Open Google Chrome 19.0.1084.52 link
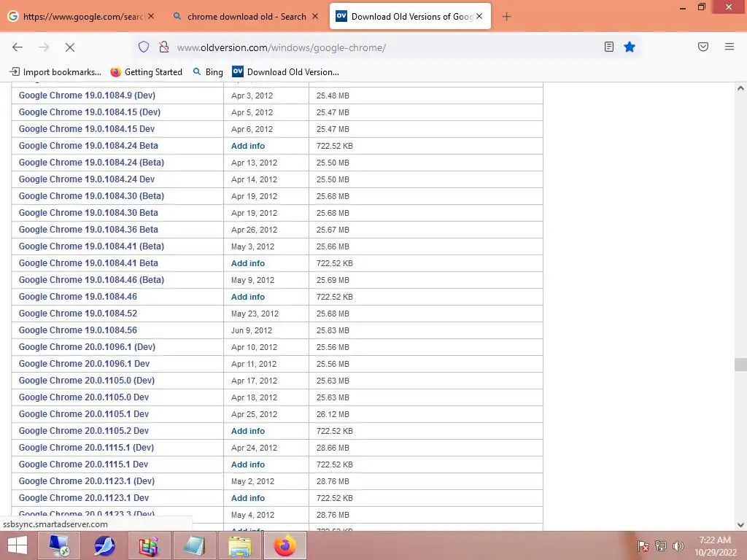The width and height of the screenshot is (747, 560). 77,314
